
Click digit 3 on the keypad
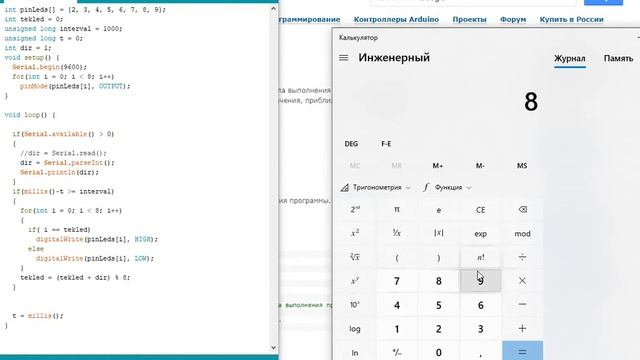[x=481, y=329]
